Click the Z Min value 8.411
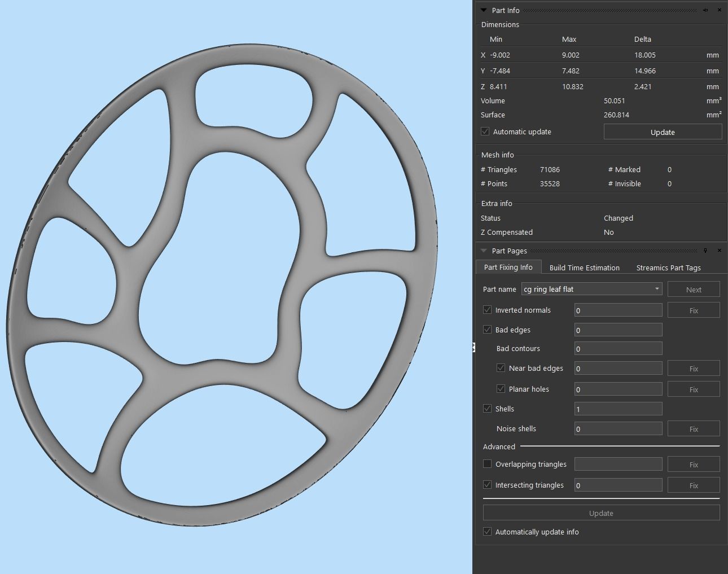Viewport: 728px width, 574px height. [498, 86]
